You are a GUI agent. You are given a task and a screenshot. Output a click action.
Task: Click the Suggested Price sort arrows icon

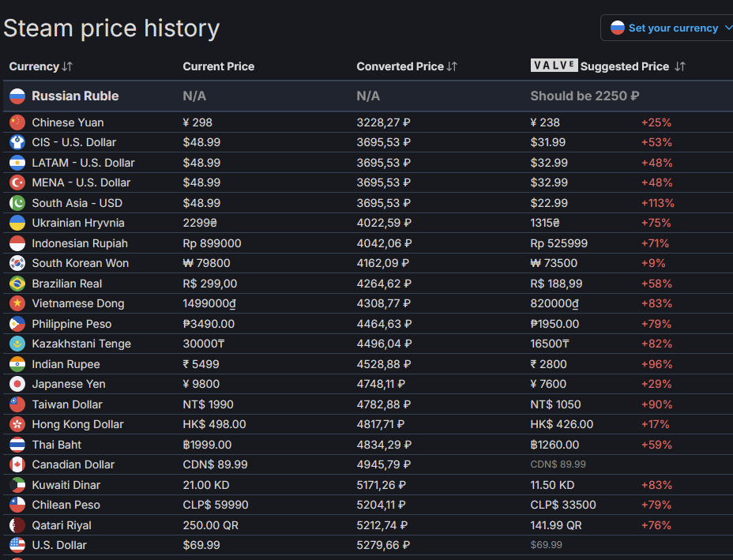pyautogui.click(x=680, y=66)
